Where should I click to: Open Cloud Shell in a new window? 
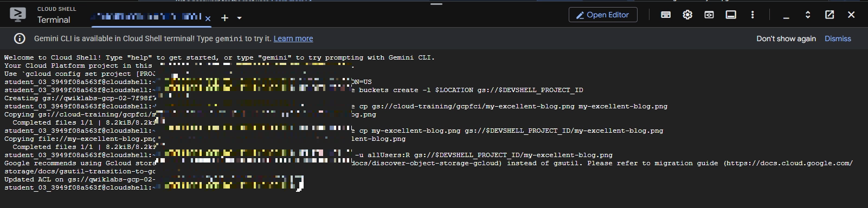pyautogui.click(x=830, y=15)
